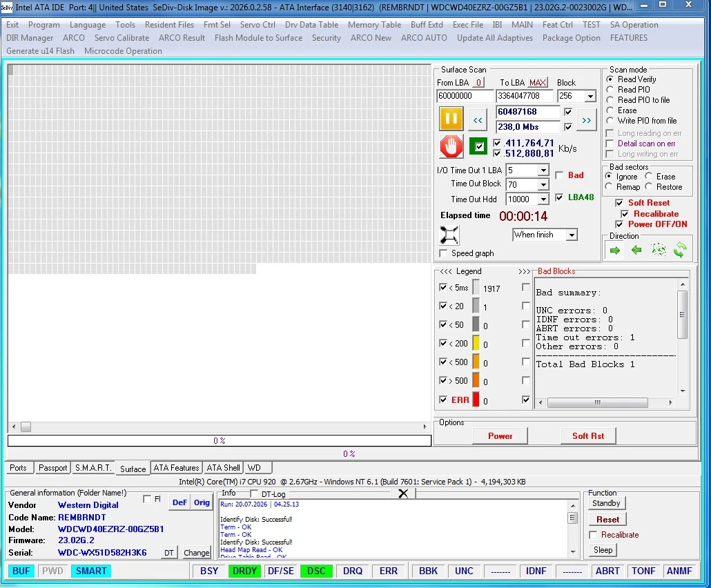The image size is (711, 588).
Task: Open the Block size dropdown
Action: pyautogui.click(x=590, y=96)
